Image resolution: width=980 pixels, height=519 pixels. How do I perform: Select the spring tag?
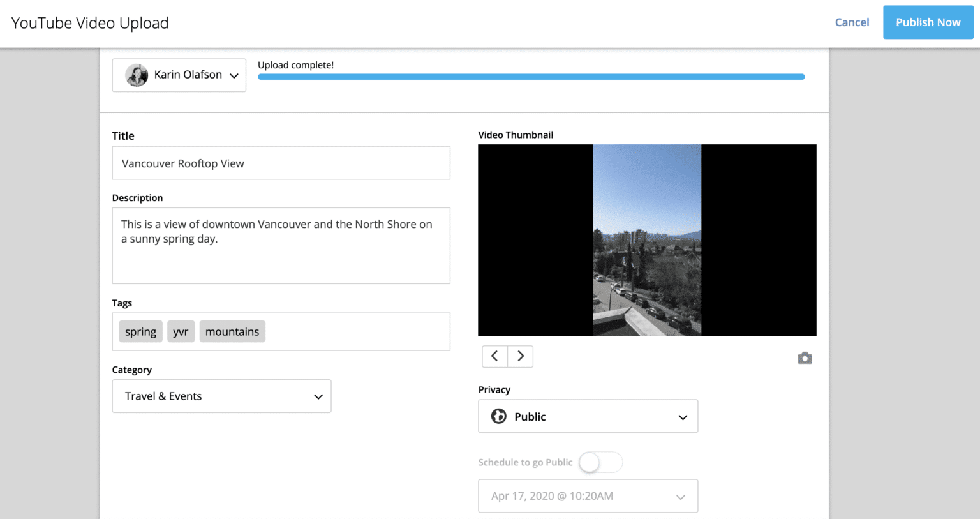click(x=140, y=331)
